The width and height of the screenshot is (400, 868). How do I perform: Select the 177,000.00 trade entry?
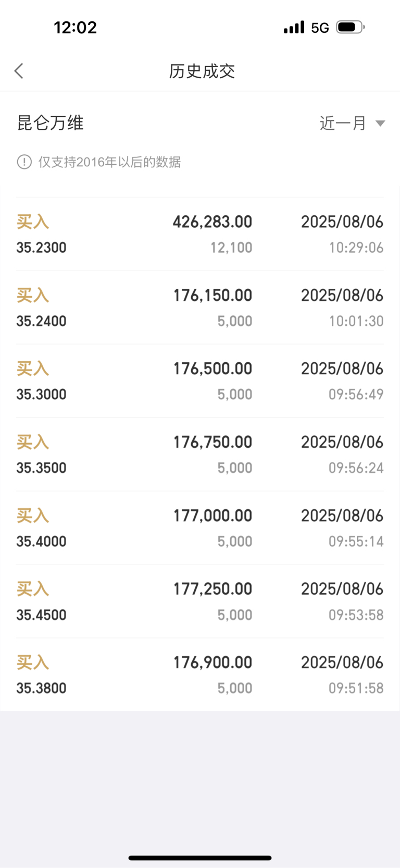pyautogui.click(x=200, y=528)
